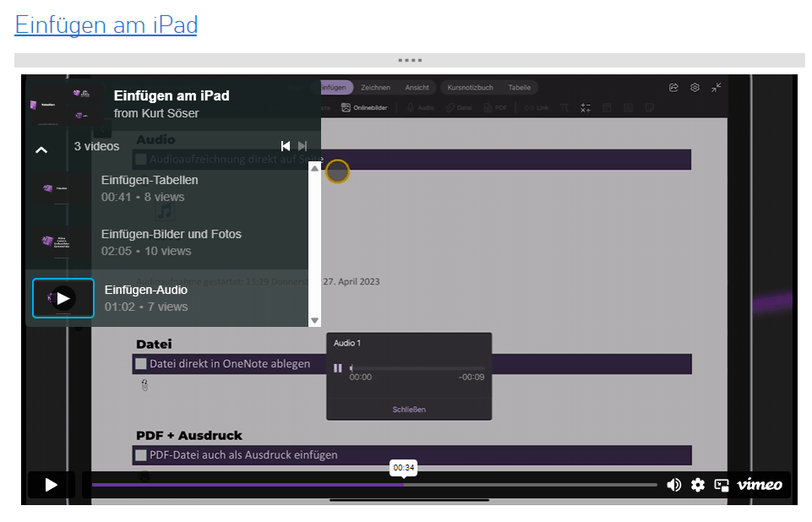The width and height of the screenshot is (812, 522).
Task: Open the 'Einfügen am iPad' page heading link
Action: point(106,24)
